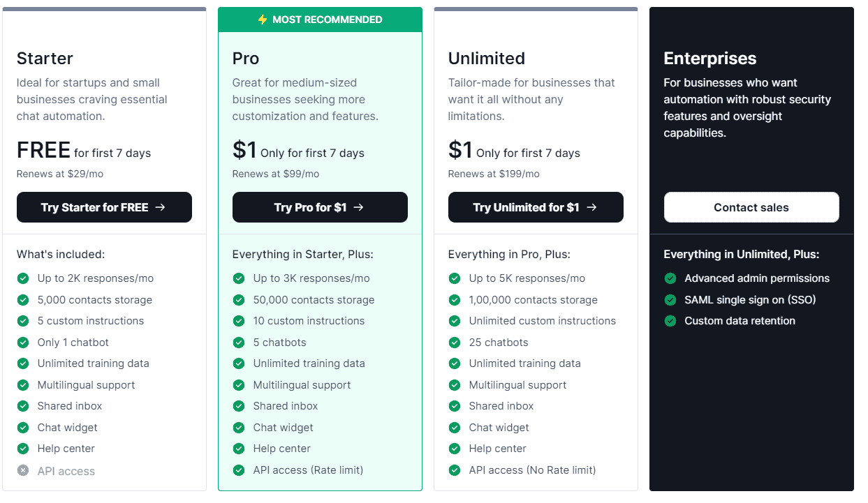Click the Enterprises plan heading
The width and height of the screenshot is (868, 503).
[x=709, y=59]
